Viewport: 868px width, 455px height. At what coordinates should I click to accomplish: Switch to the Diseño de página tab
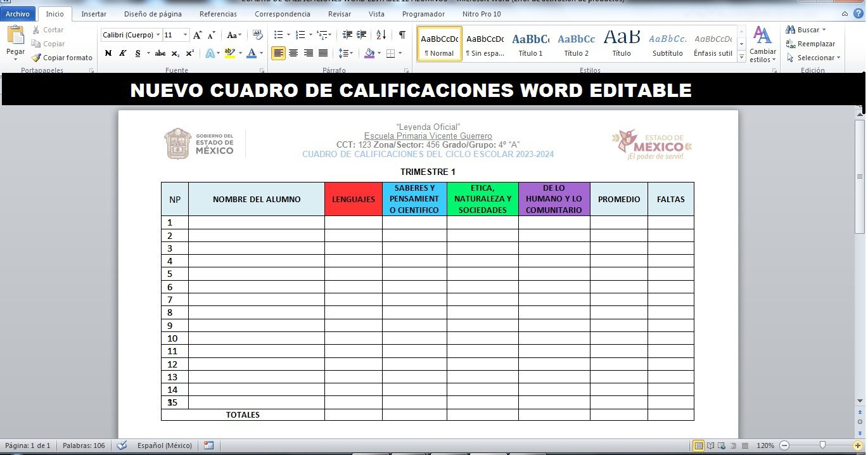click(x=153, y=14)
